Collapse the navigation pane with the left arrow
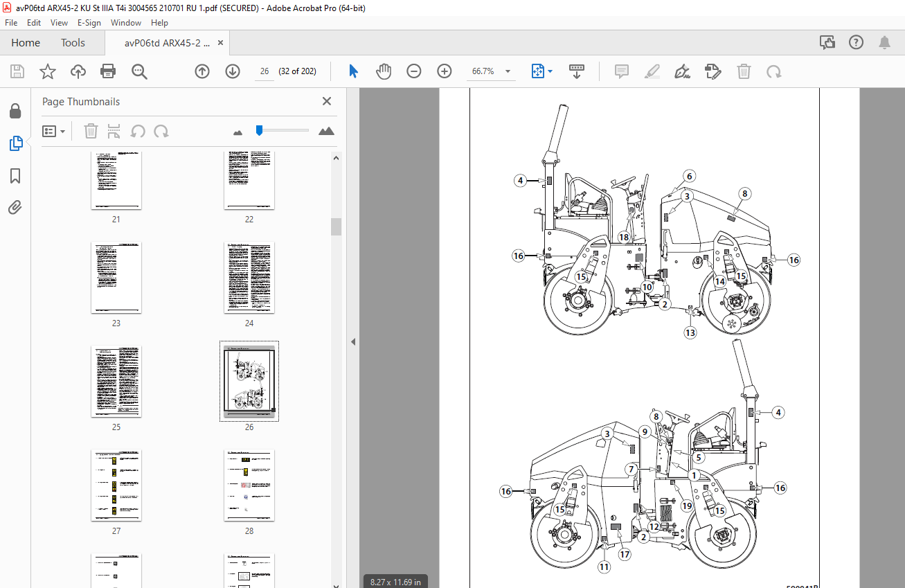905x588 pixels. pos(352,341)
